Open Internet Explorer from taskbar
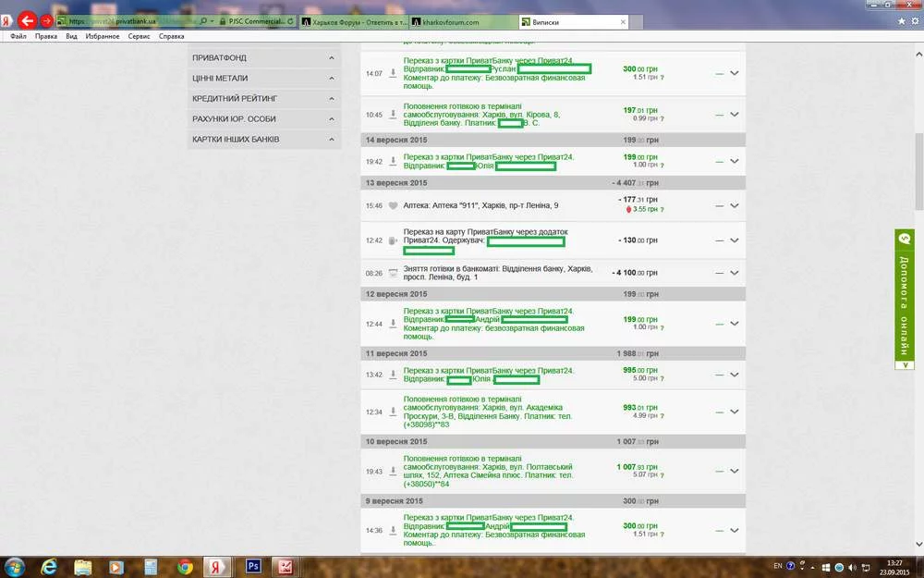The image size is (924, 578). click(x=49, y=567)
